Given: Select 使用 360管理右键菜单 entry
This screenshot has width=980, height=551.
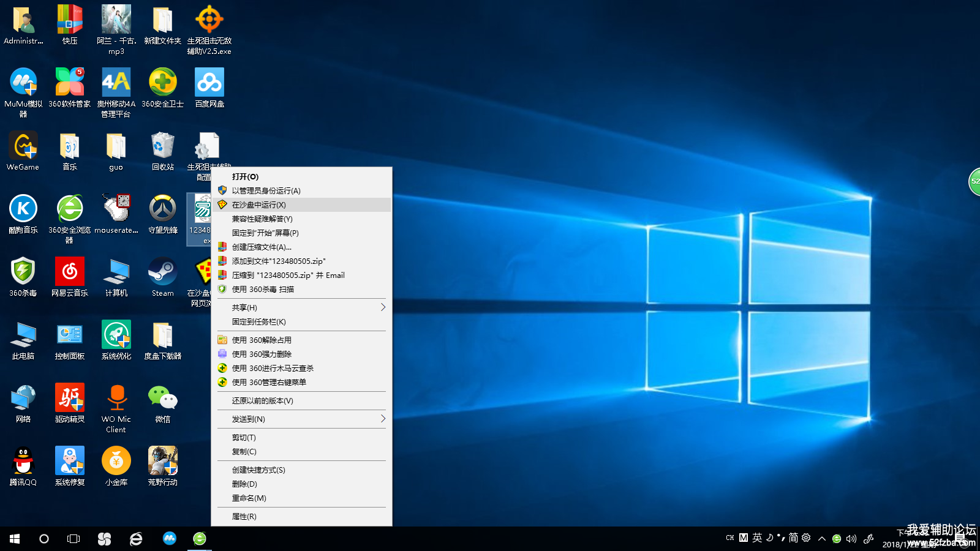Looking at the screenshot, I should 301,383.
